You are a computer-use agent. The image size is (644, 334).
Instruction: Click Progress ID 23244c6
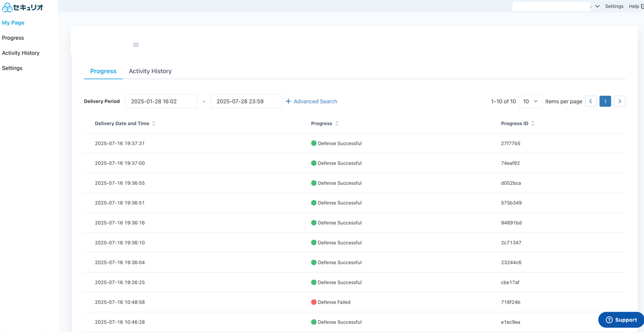tap(511, 262)
